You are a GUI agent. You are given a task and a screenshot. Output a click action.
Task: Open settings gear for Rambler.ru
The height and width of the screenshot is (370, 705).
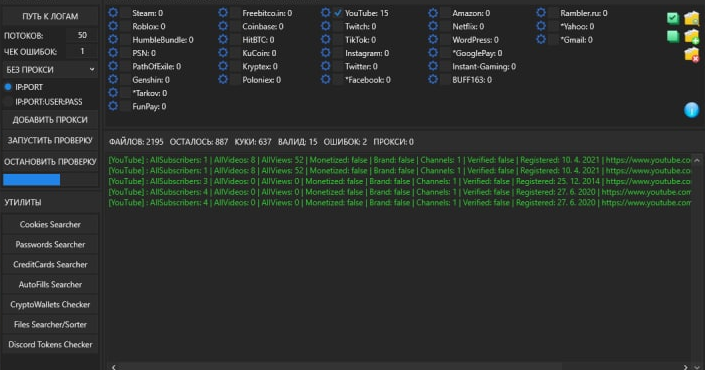pyautogui.click(x=541, y=13)
